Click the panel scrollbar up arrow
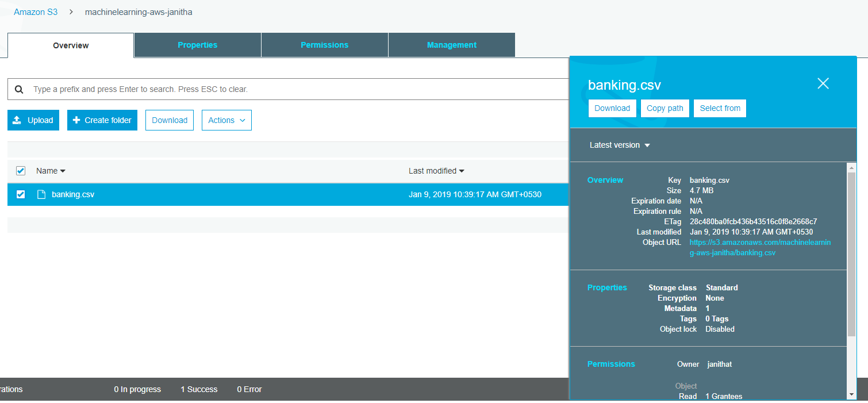This screenshot has width=868, height=403. (851, 167)
